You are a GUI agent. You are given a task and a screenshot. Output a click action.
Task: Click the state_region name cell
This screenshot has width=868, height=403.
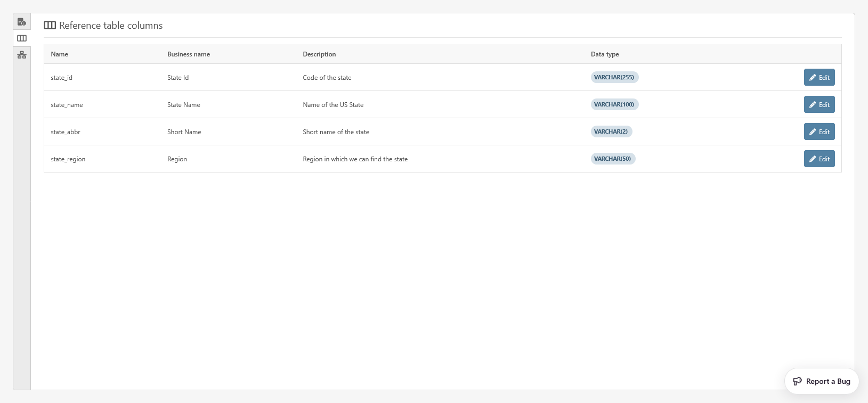(68, 159)
